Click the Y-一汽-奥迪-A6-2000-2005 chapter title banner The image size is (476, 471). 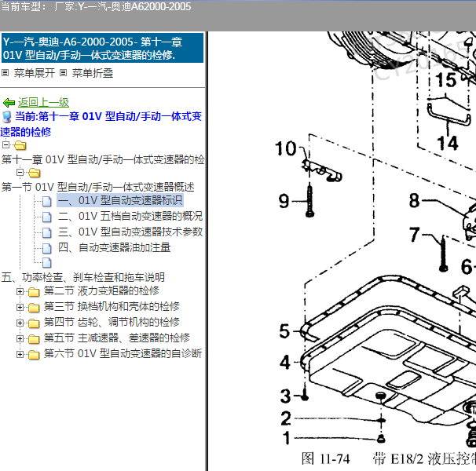pos(103,48)
